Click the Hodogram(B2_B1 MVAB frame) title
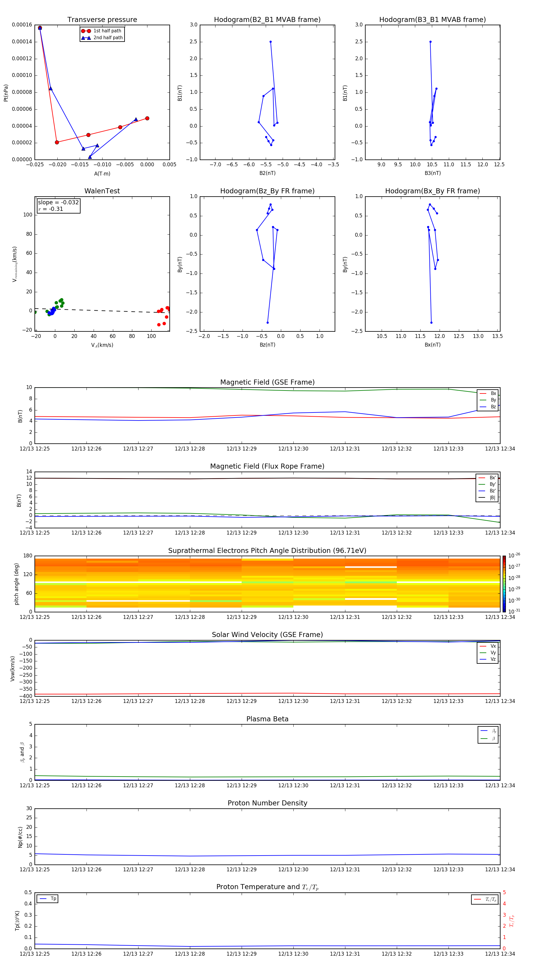This screenshot has width=535, height=980. point(267,20)
